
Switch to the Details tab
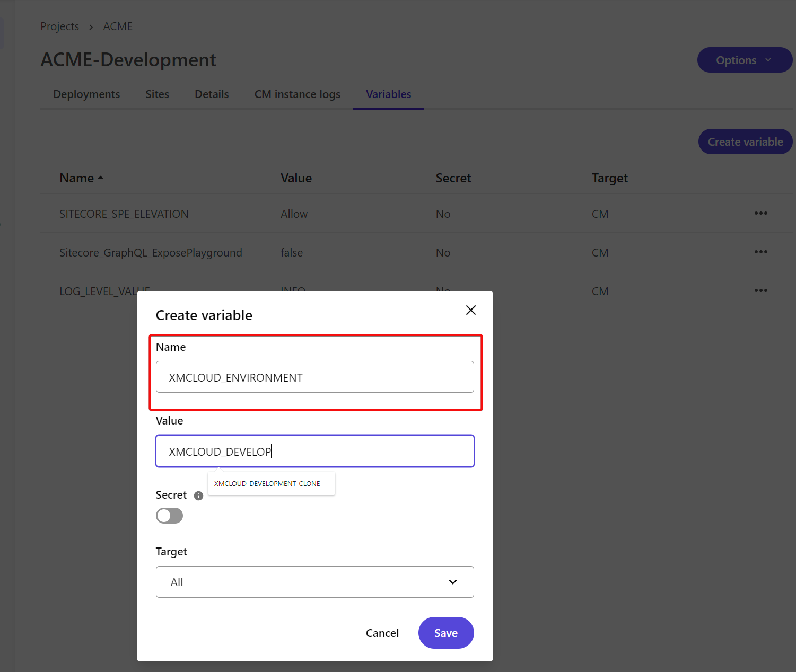(x=212, y=94)
